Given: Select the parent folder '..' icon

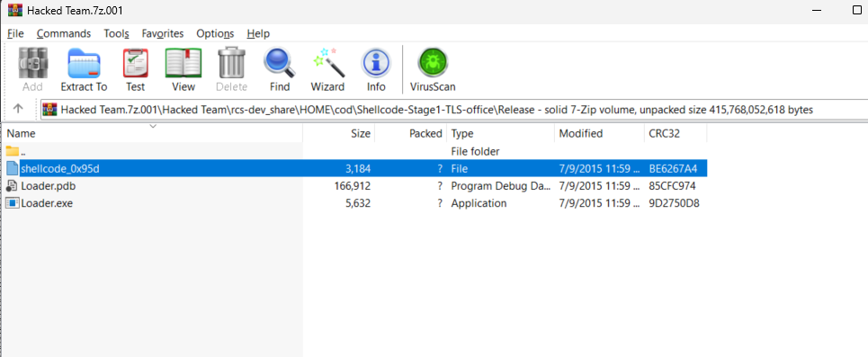Looking at the screenshot, I should [13, 151].
